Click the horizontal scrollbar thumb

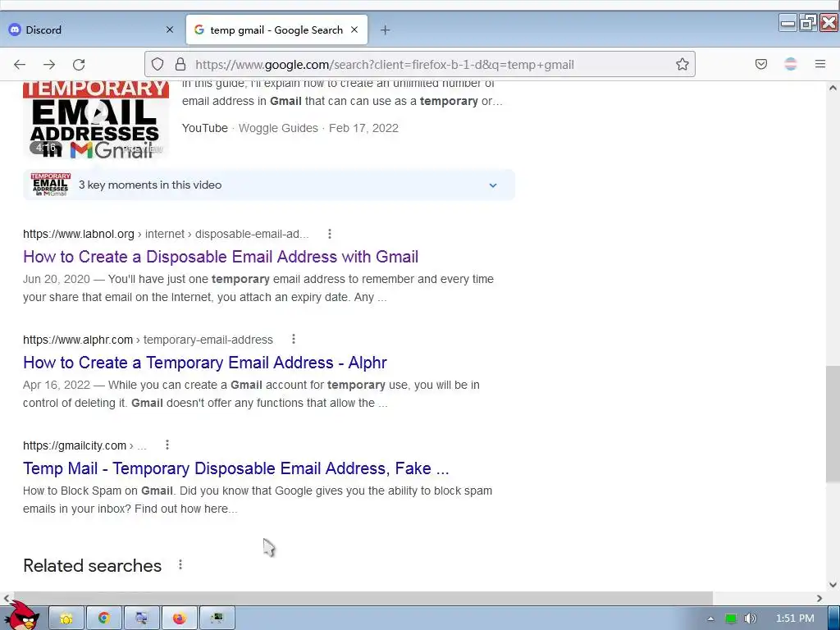pyautogui.click(x=363, y=598)
